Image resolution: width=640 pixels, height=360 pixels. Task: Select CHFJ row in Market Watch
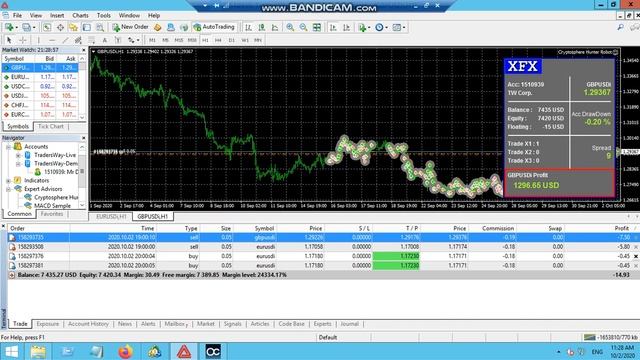coord(40,105)
